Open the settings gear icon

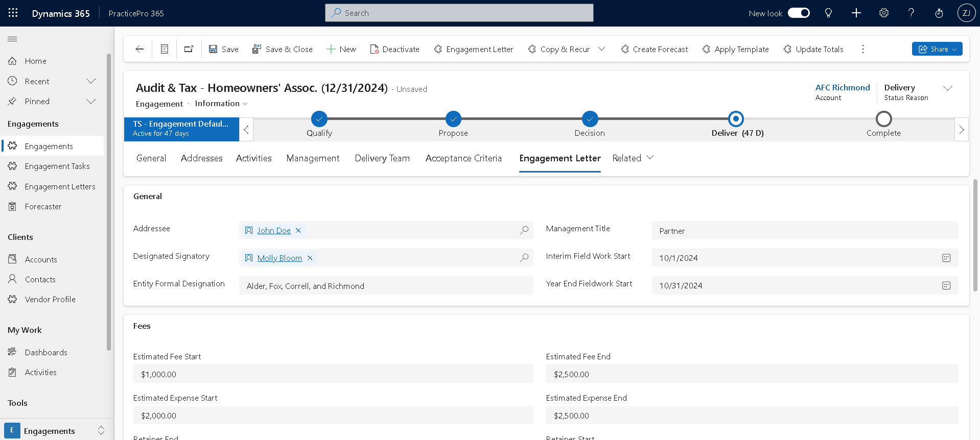pyautogui.click(x=883, y=13)
